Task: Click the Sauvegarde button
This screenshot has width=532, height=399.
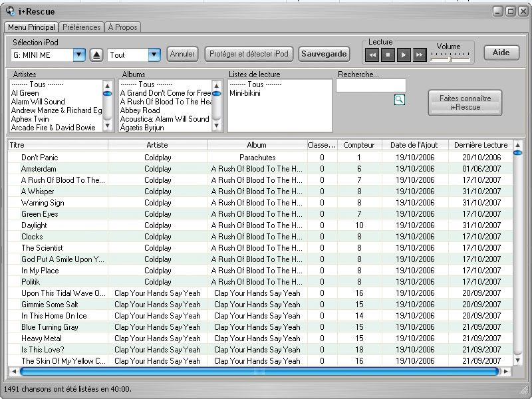Action: [x=324, y=54]
